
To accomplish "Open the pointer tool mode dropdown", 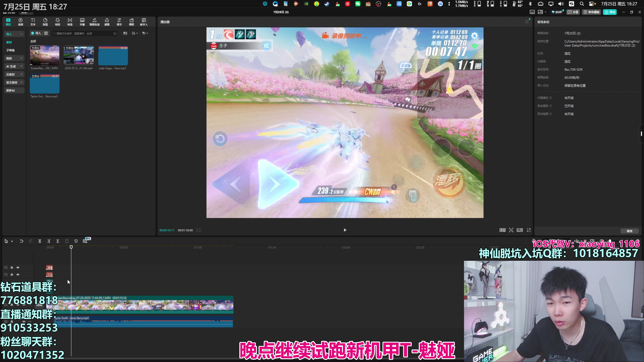I will 12,241.
